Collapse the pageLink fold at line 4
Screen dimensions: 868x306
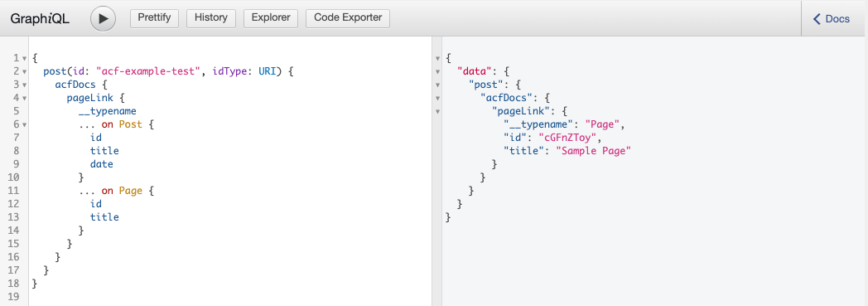click(24, 98)
